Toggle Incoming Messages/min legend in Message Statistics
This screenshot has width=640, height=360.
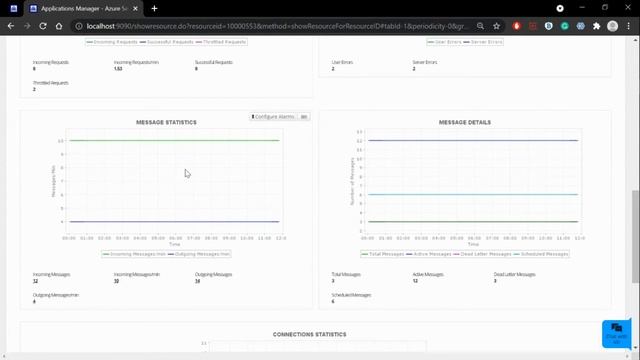(x=134, y=254)
